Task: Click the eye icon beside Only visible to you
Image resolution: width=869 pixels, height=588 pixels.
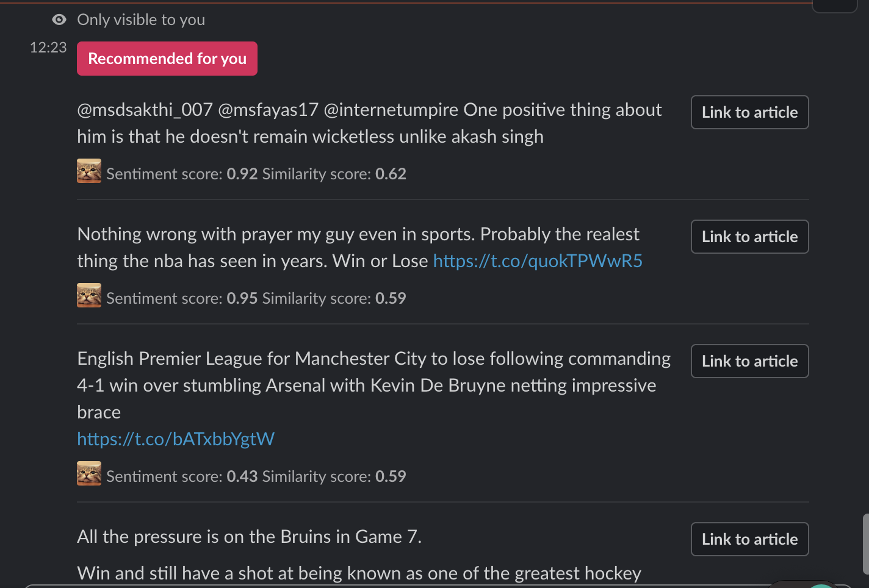Action: coord(59,20)
